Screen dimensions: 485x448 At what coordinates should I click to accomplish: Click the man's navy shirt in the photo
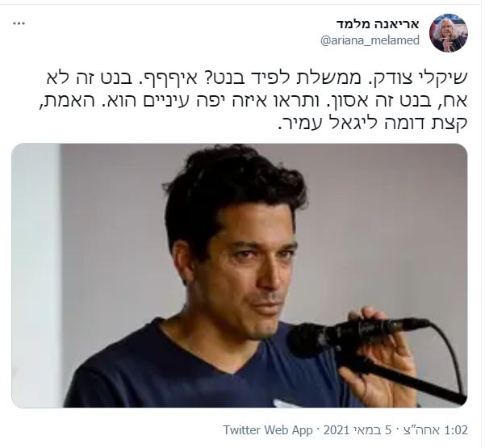pyautogui.click(x=174, y=371)
